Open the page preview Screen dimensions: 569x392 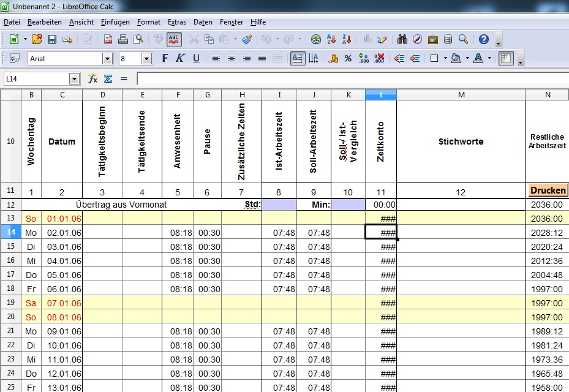(x=138, y=39)
